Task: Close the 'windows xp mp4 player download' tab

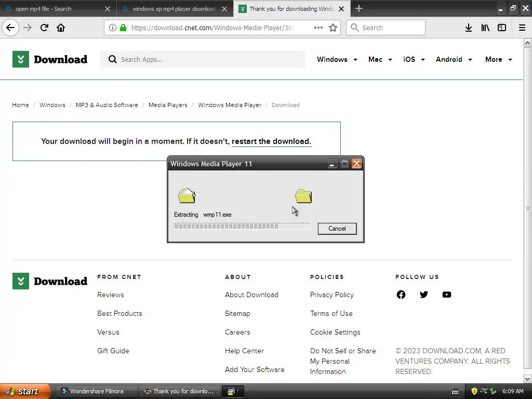Action: pyautogui.click(x=224, y=9)
